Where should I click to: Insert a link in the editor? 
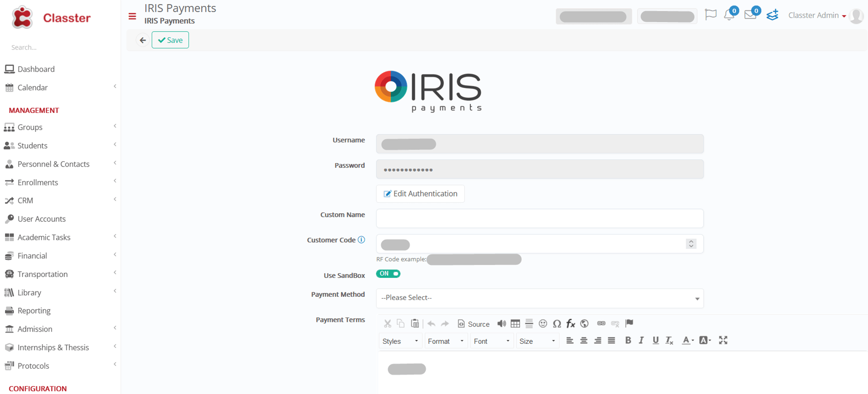(x=601, y=324)
